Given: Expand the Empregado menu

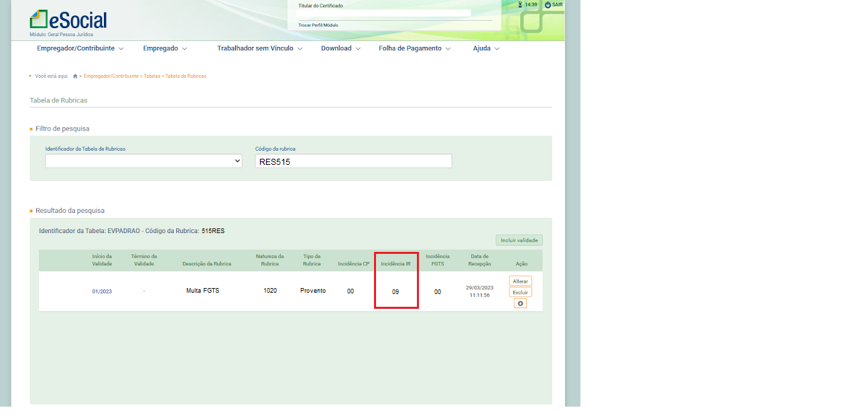Looking at the screenshot, I should (165, 48).
